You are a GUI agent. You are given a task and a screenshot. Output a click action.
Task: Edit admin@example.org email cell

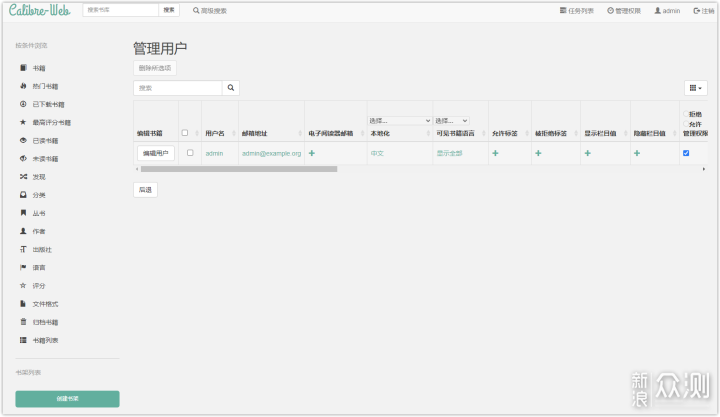pyautogui.click(x=271, y=153)
